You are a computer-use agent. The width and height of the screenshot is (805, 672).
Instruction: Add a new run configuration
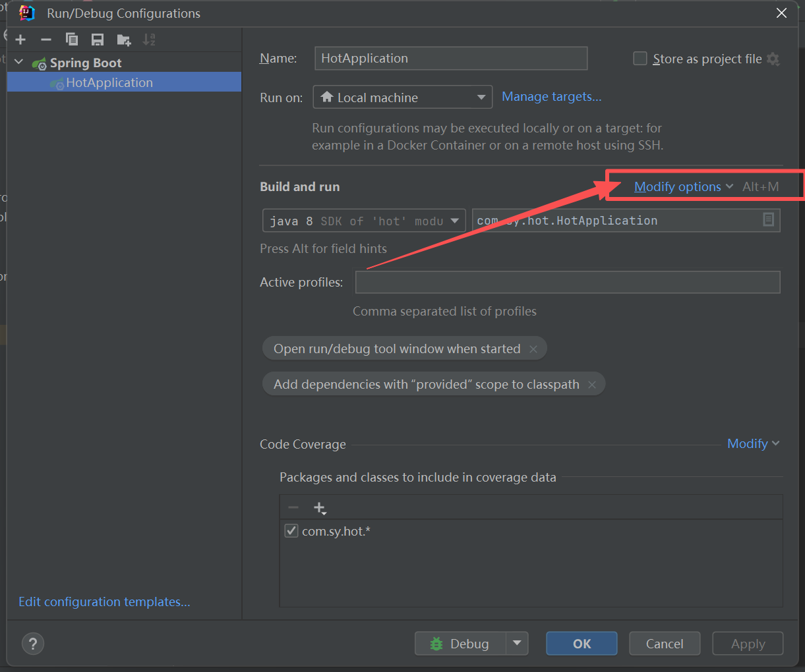point(20,40)
